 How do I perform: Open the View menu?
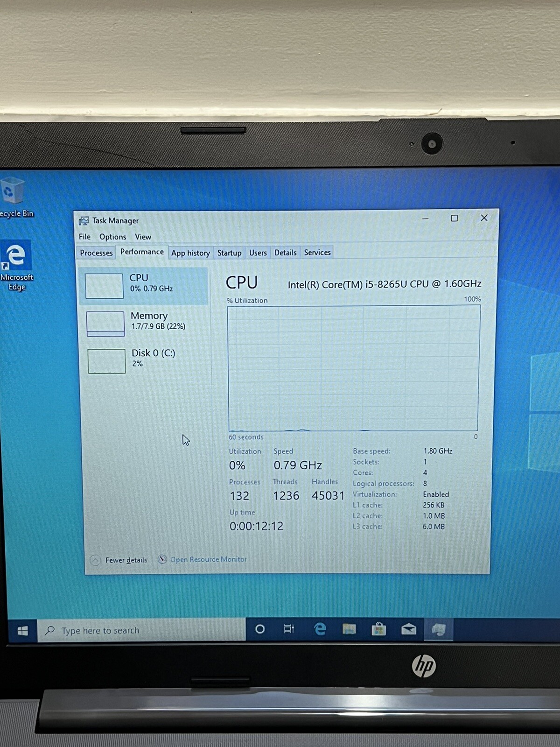coord(143,237)
